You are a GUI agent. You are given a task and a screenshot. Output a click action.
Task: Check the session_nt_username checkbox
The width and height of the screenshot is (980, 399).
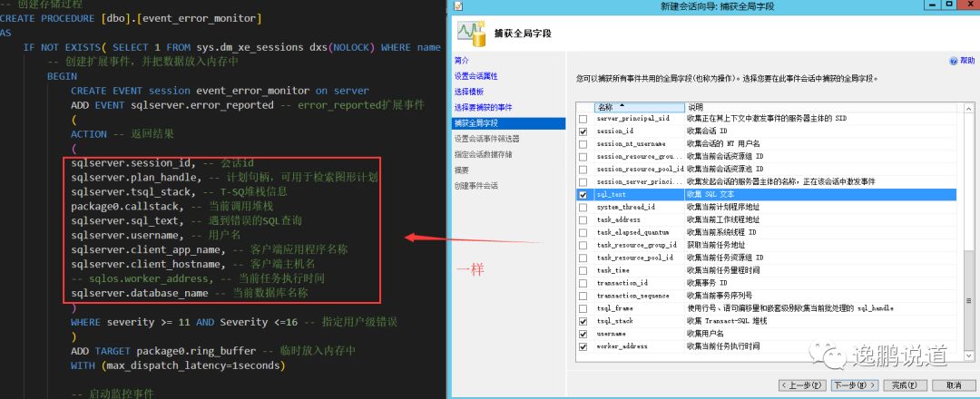(x=583, y=144)
